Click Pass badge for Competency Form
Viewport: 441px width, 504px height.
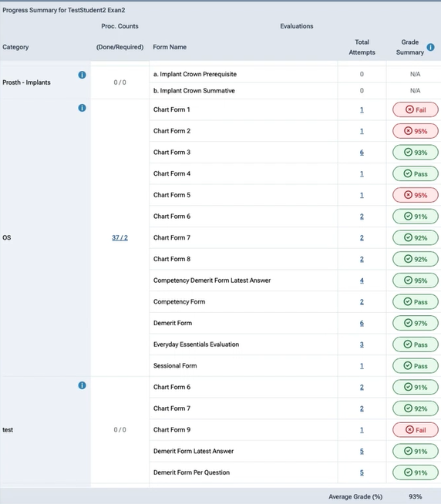pos(416,302)
